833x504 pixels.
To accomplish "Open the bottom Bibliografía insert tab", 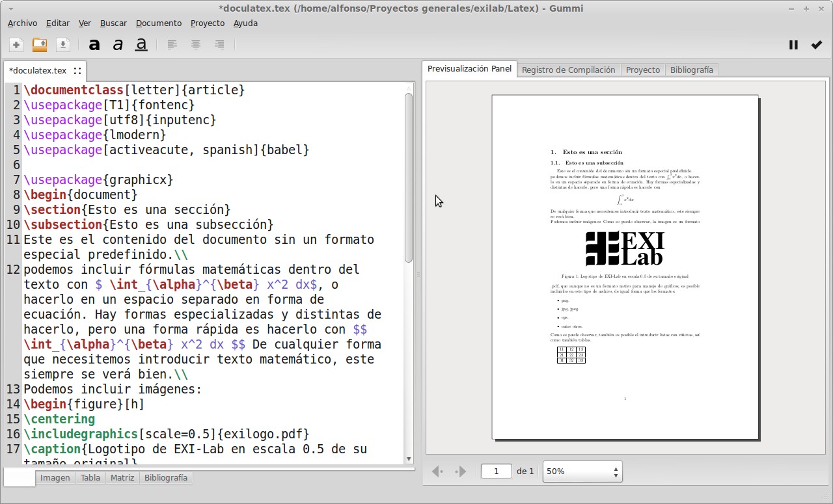I will (x=166, y=478).
